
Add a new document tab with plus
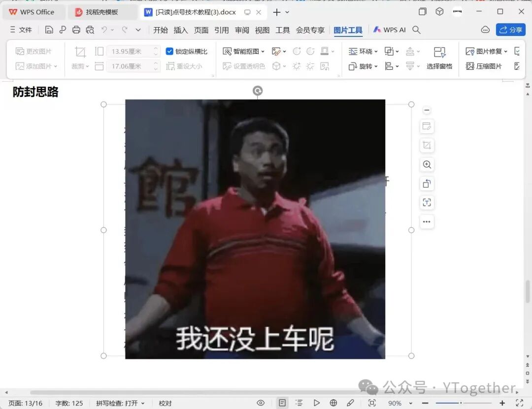pos(276,12)
